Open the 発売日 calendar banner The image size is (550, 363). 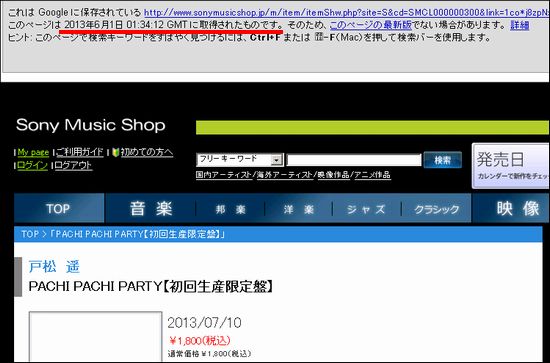511,166
